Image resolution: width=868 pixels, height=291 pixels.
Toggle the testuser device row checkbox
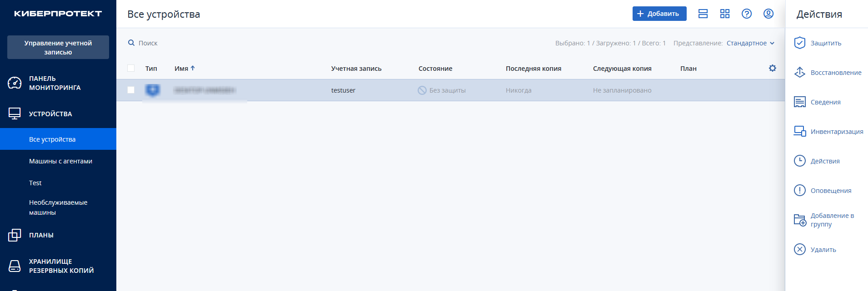[131, 90]
